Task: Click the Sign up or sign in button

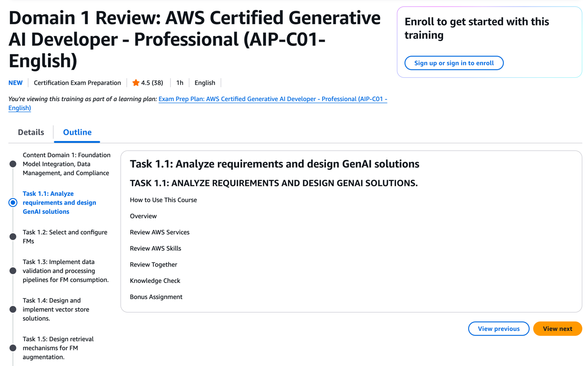Action: (454, 63)
